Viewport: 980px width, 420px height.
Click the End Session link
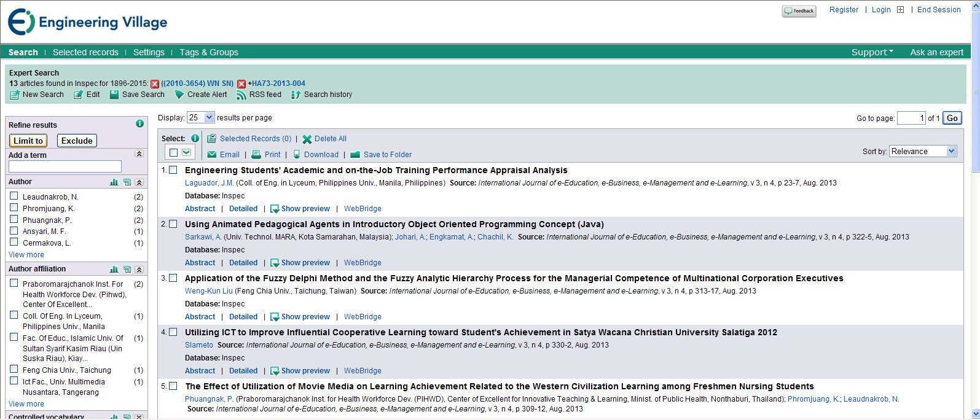[x=939, y=10]
